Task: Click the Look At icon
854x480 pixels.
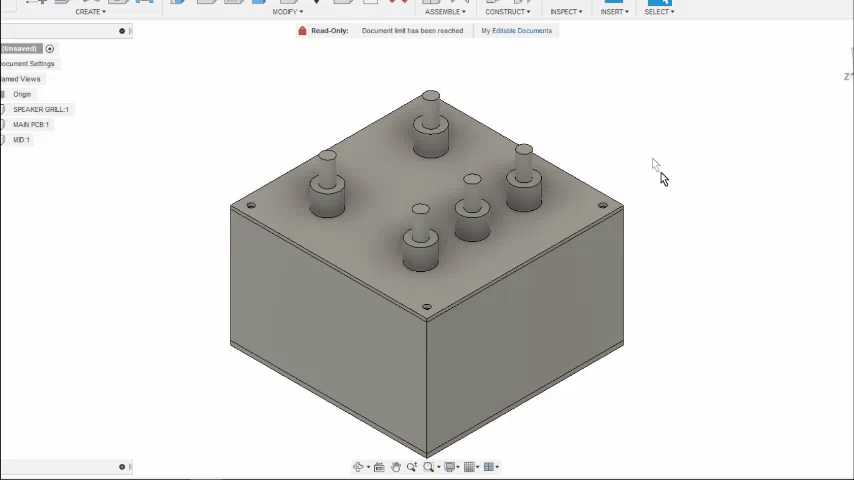Action: click(x=379, y=467)
